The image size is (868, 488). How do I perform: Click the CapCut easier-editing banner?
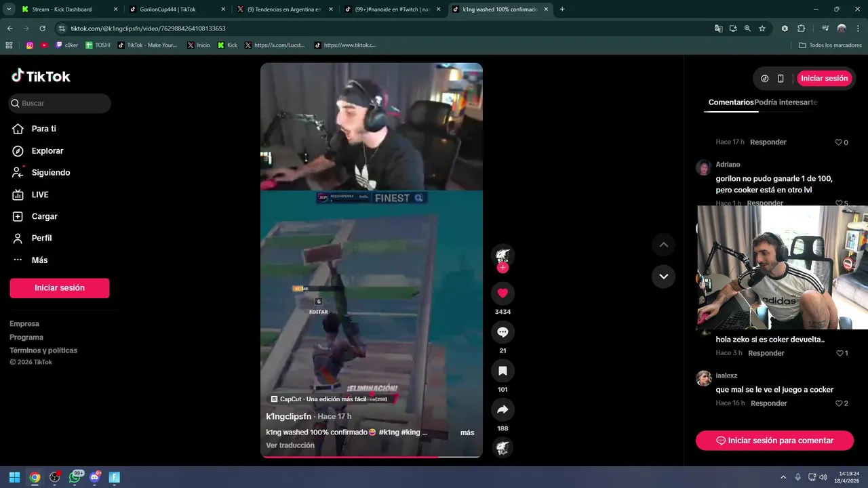tap(319, 399)
